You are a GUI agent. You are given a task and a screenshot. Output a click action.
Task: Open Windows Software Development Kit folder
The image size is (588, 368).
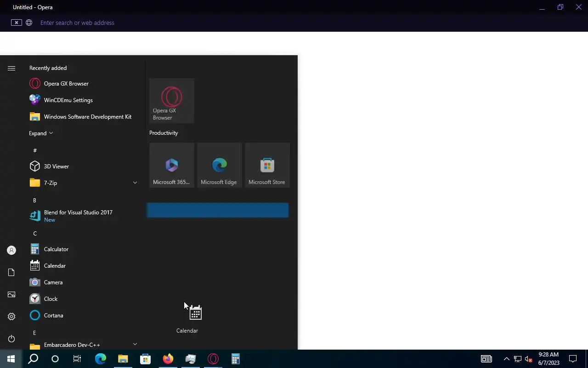(x=83, y=117)
